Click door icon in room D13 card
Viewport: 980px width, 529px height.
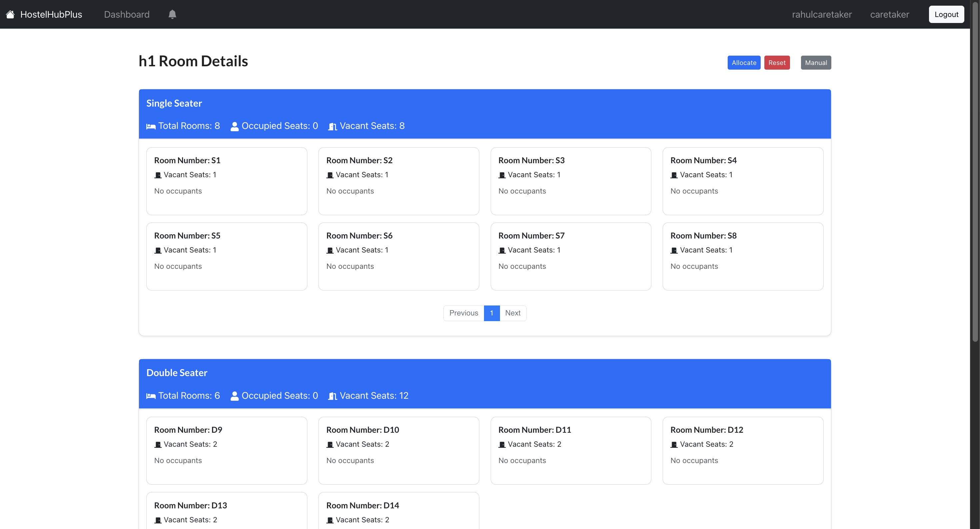[158, 520]
